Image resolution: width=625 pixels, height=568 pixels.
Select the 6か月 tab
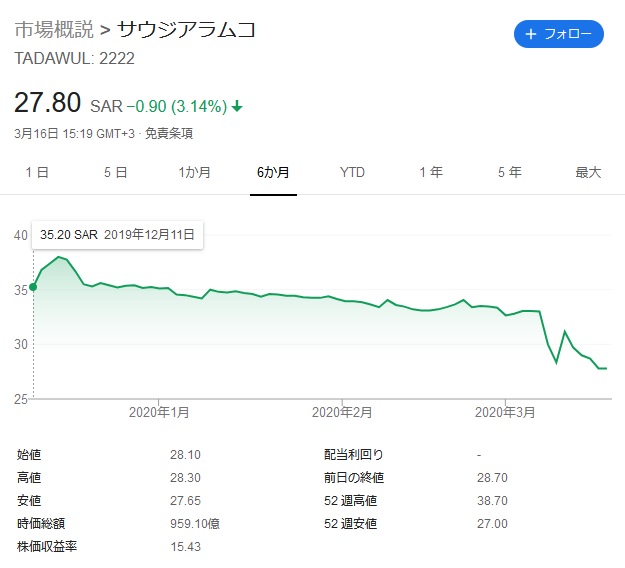pyautogui.click(x=273, y=172)
